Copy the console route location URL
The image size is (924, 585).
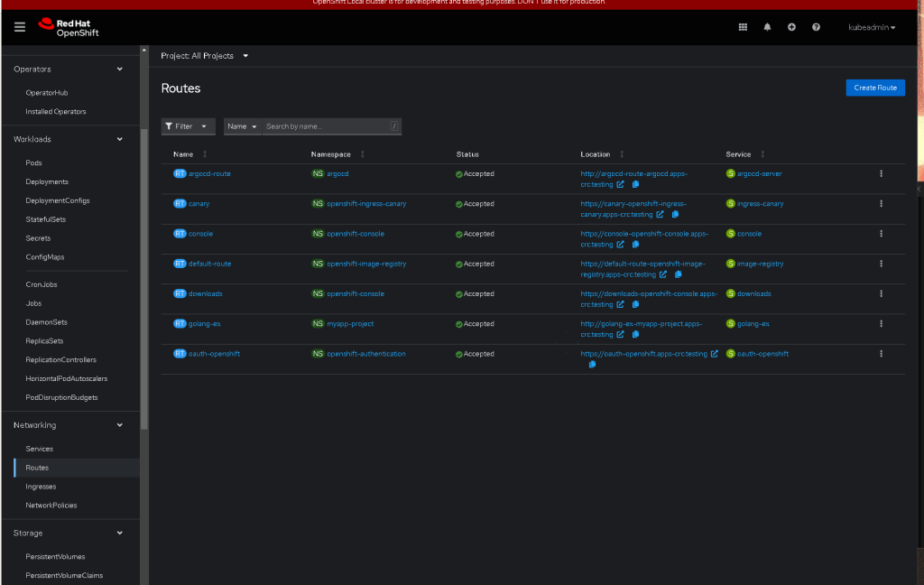[635, 245]
